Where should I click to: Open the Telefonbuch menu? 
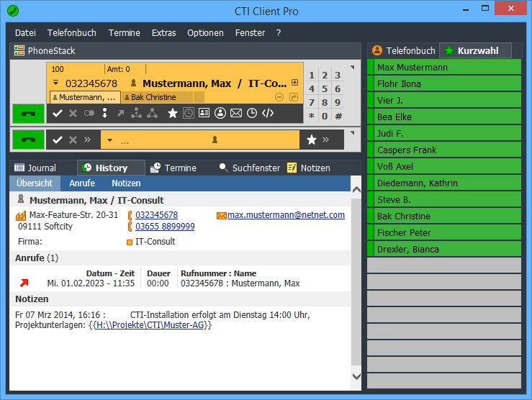(71, 32)
